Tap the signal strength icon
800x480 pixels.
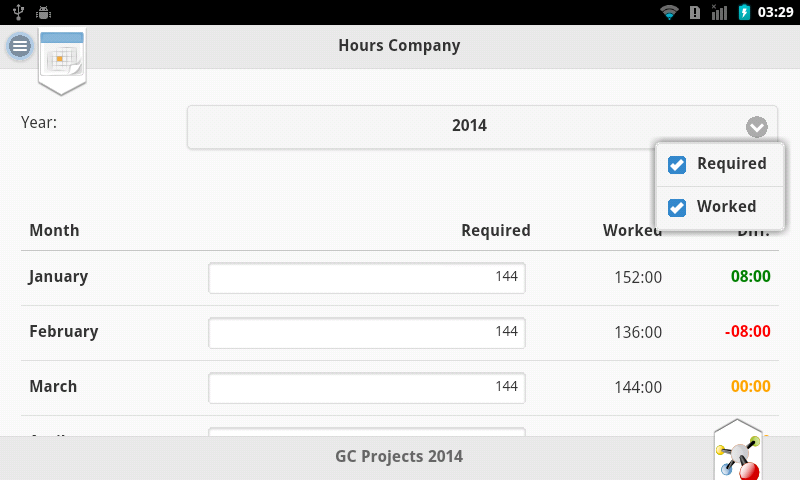click(x=719, y=12)
